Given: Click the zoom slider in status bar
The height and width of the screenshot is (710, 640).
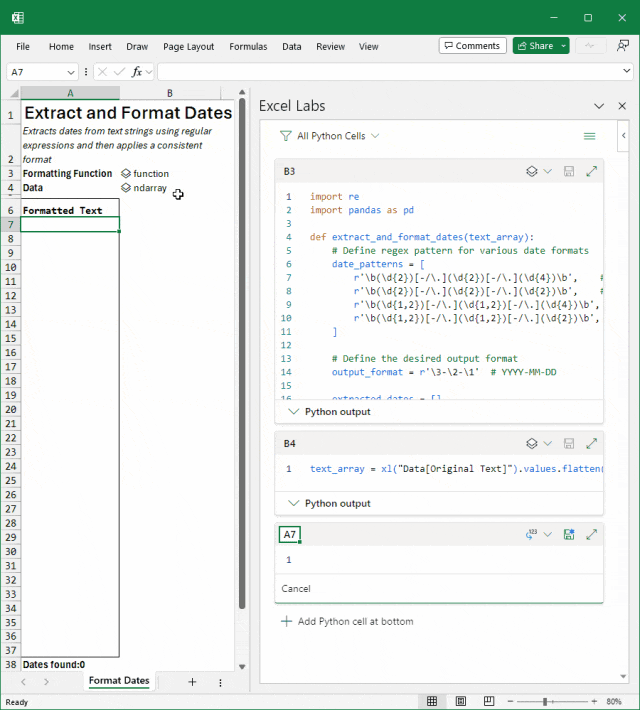Looking at the screenshot, I should tap(546, 702).
